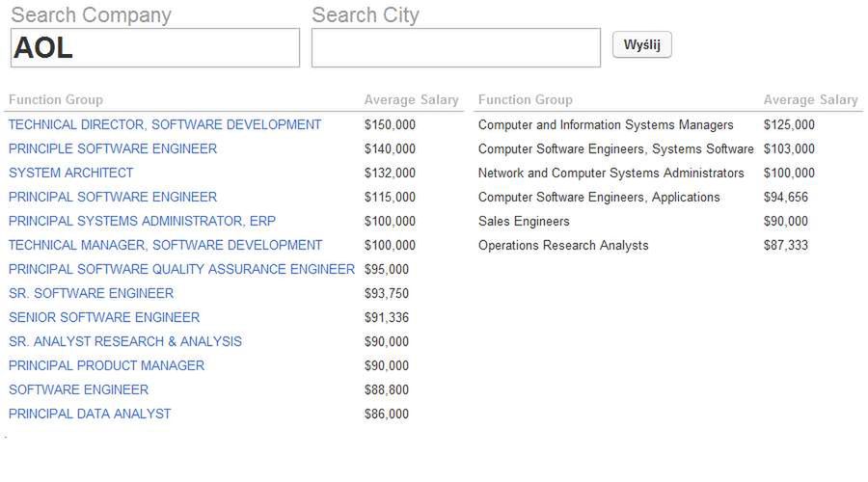Open Technical Manager, Software Development link
The width and height of the screenshot is (868, 482).
pos(165,245)
